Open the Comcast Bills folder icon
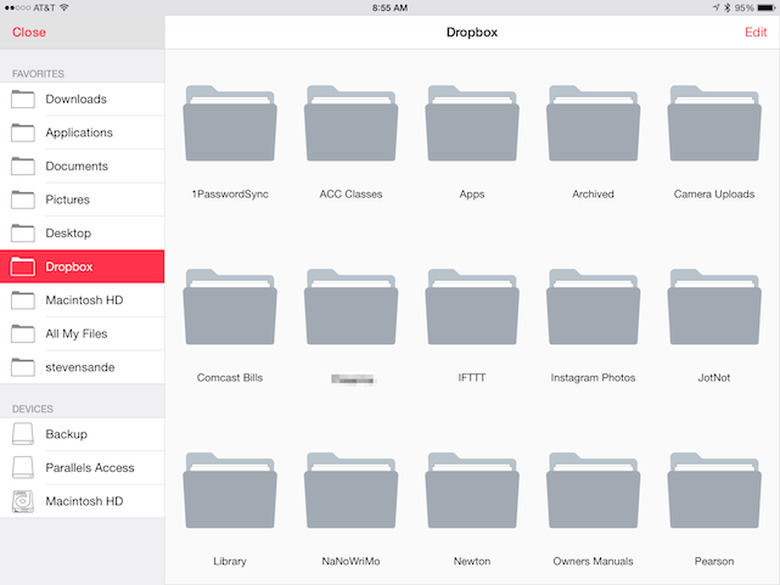The width and height of the screenshot is (780, 585). 230,307
